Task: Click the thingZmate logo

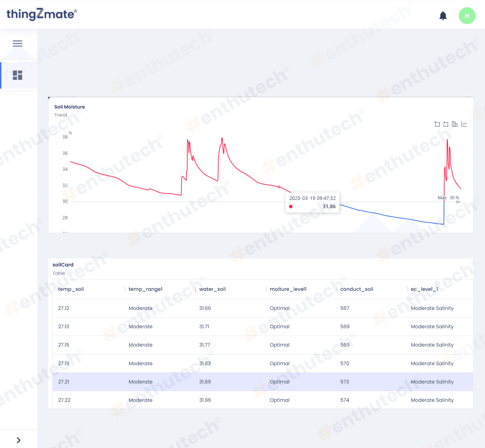Action: 42,14
